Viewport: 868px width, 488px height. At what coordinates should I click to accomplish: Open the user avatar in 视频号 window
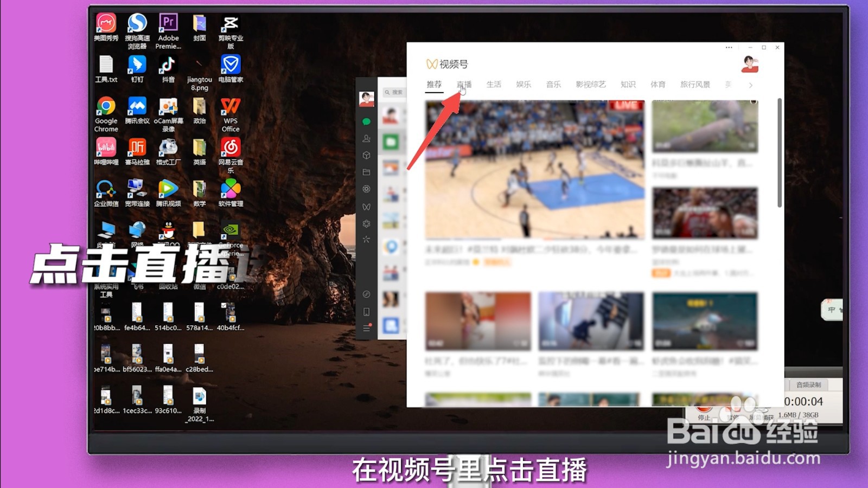click(x=750, y=65)
